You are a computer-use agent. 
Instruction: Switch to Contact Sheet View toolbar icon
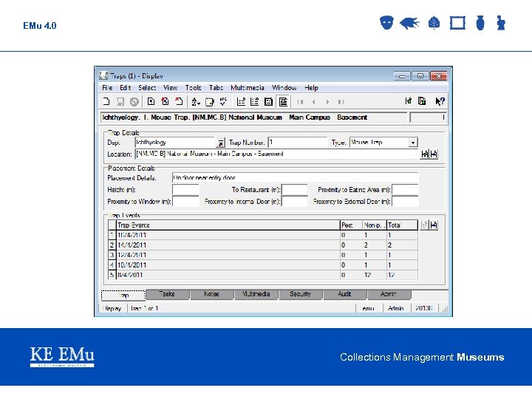(254, 101)
